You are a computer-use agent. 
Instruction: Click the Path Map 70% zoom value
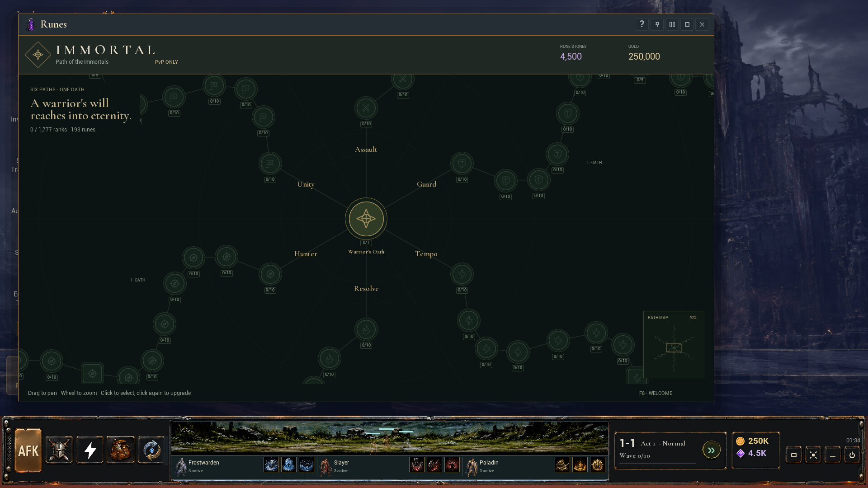point(693,318)
